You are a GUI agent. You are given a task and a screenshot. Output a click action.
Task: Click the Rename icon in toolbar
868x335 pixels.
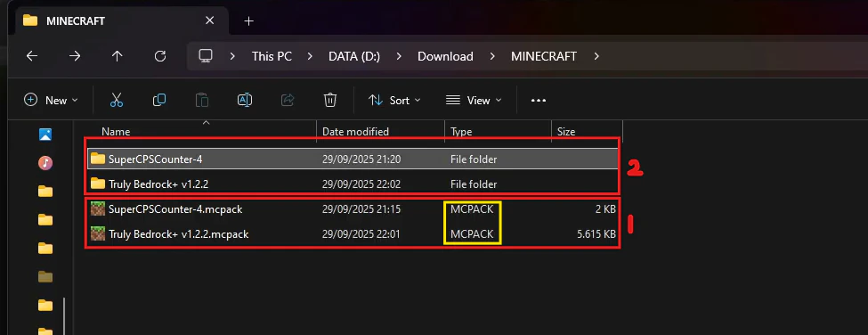pyautogui.click(x=245, y=100)
